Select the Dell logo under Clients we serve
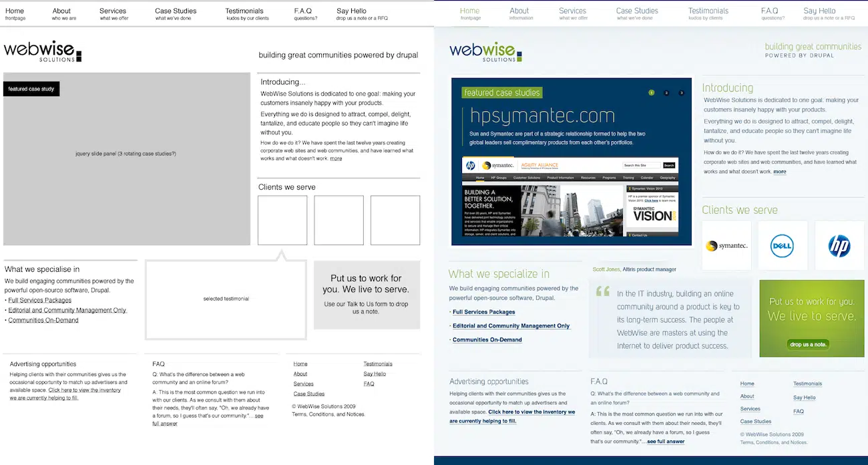The image size is (868, 465). point(783,246)
